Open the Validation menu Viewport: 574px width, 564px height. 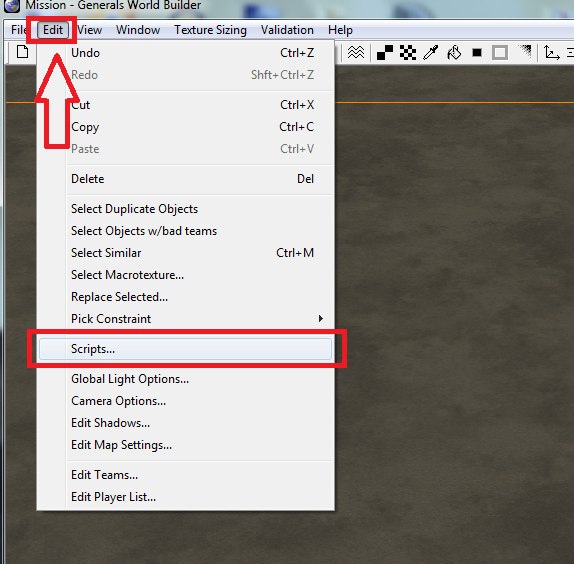(287, 30)
